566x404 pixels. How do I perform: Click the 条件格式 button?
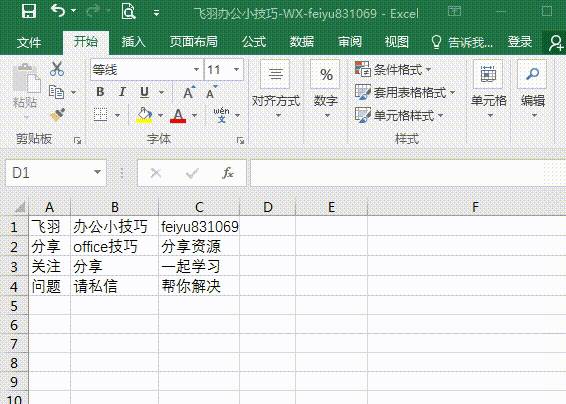pos(393,69)
